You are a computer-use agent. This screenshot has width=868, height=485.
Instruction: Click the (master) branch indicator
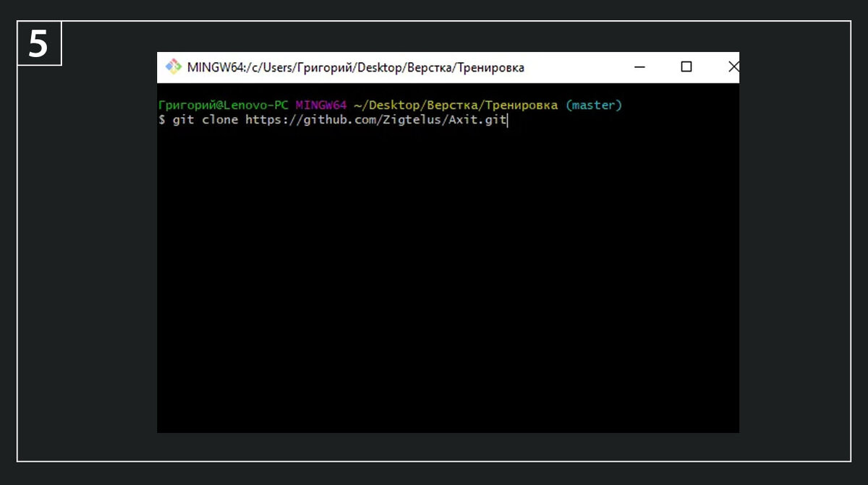(593, 106)
